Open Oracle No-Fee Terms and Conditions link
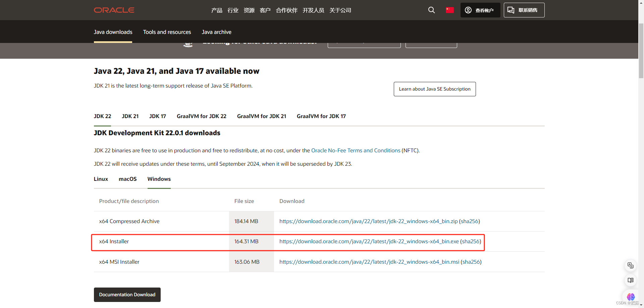644x308 pixels. [356, 150]
